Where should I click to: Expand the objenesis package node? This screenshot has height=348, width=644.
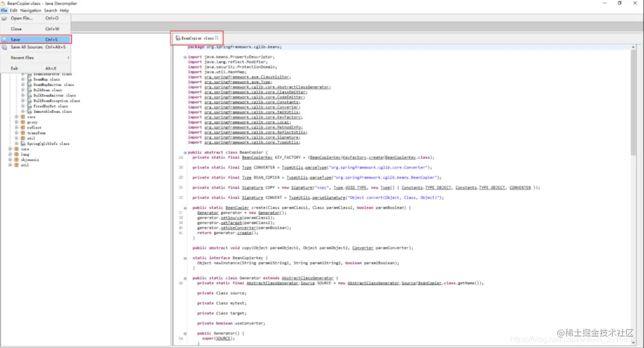[10, 159]
